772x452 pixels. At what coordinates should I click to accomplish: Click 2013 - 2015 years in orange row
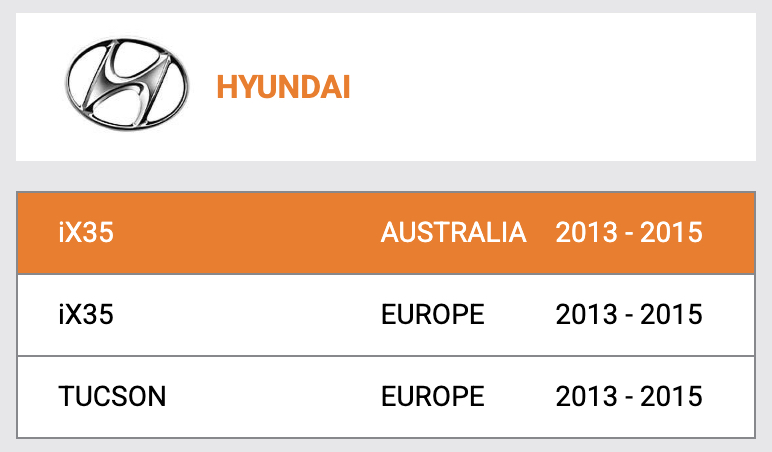click(x=629, y=232)
